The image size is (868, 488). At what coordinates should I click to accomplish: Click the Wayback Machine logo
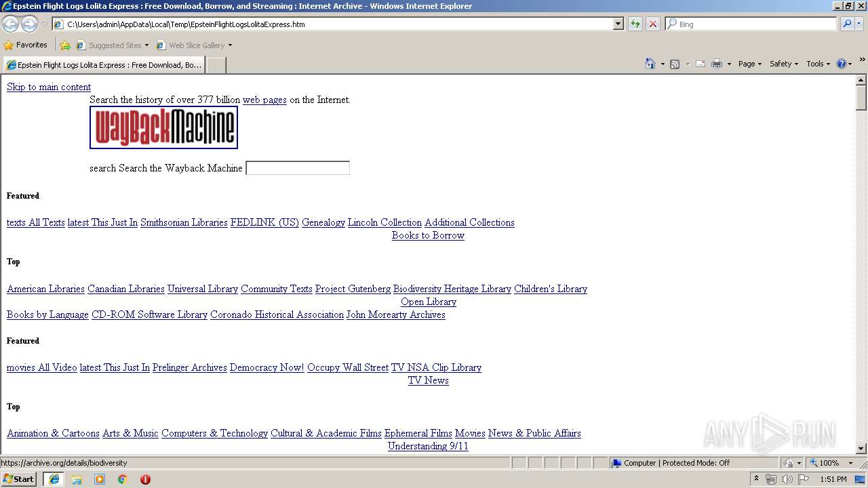click(x=163, y=127)
